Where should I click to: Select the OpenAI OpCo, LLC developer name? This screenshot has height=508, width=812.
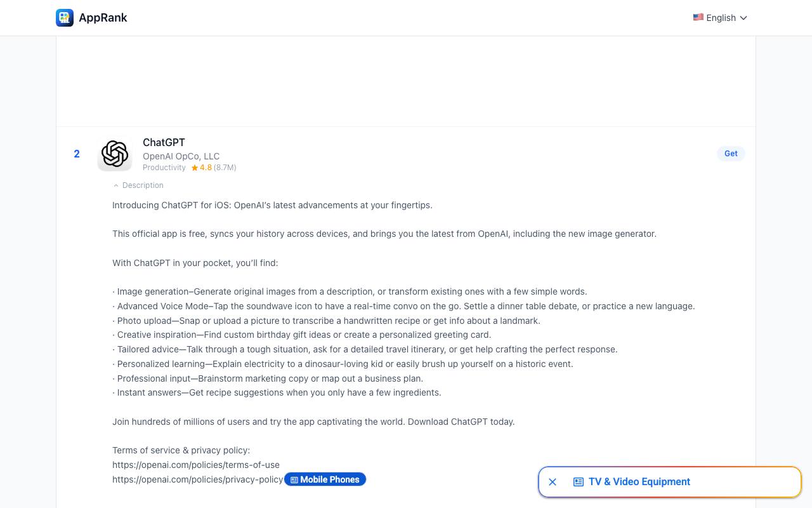[x=181, y=156]
